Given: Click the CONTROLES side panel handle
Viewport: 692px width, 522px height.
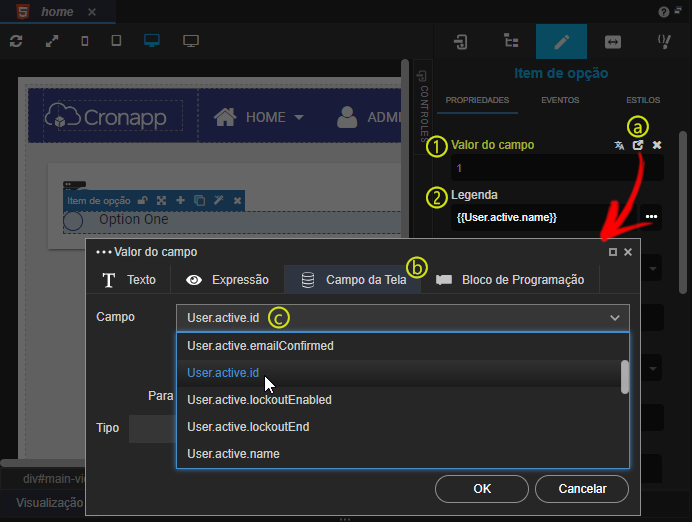Looking at the screenshot, I should pyautogui.click(x=423, y=106).
